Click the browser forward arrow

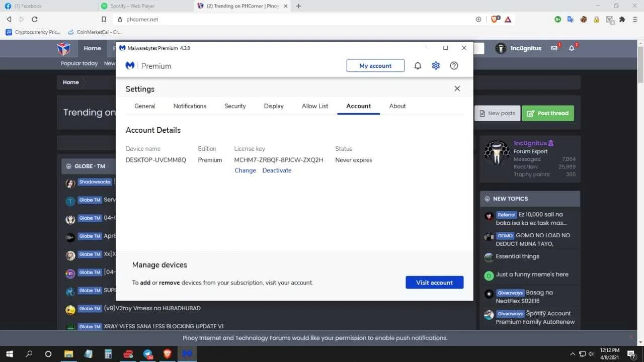[x=22, y=19]
